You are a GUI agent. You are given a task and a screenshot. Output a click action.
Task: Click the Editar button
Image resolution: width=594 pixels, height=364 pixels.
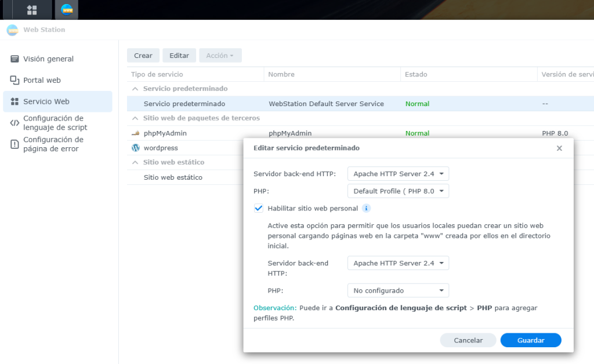tap(179, 56)
